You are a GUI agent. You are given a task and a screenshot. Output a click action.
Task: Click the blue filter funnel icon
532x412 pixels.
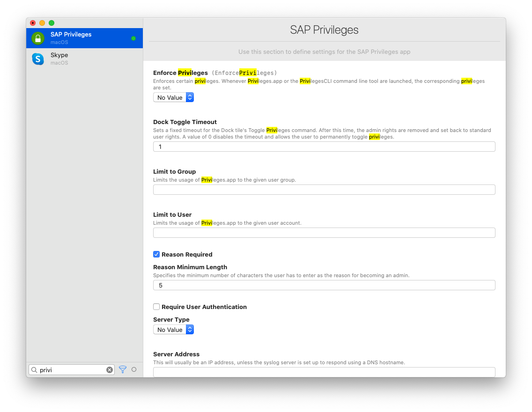click(122, 369)
